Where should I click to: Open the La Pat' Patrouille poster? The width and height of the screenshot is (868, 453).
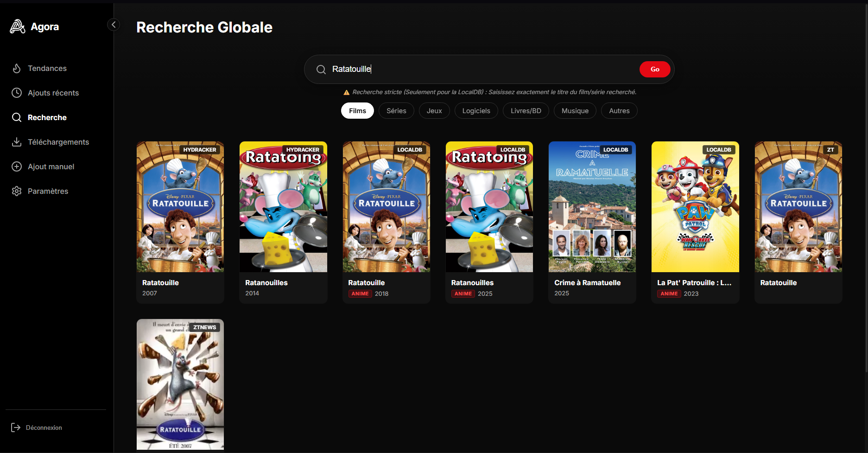coord(695,207)
